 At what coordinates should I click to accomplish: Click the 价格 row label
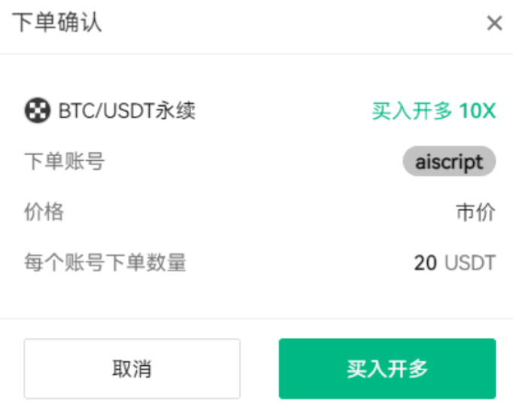point(44,211)
